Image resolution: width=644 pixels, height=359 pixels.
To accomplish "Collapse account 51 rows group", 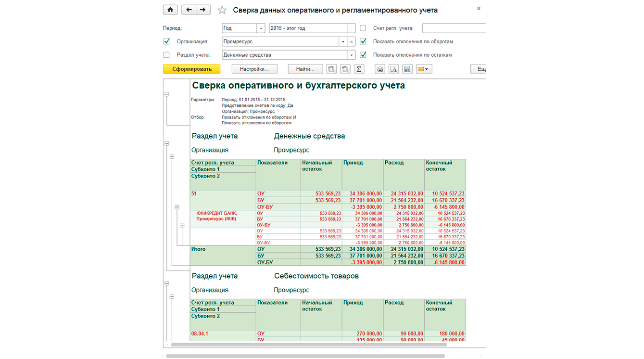I will (x=177, y=207).
